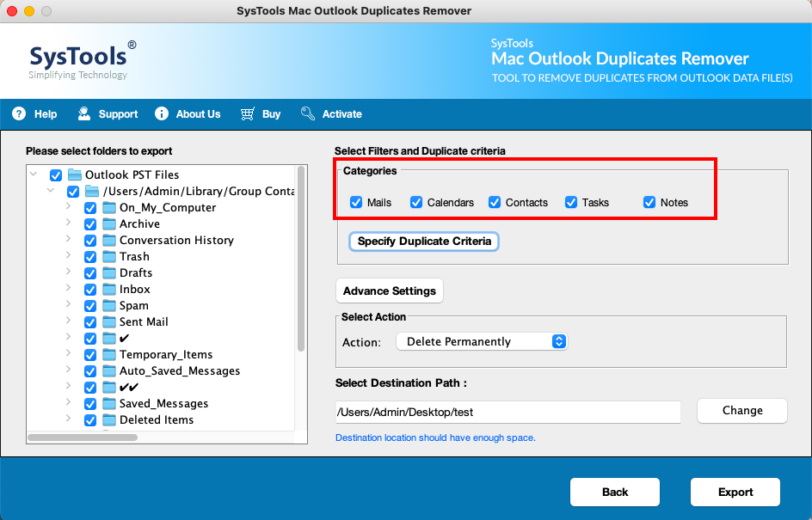812x520 pixels.
Task: Click the Support person icon
Action: pos(84,113)
